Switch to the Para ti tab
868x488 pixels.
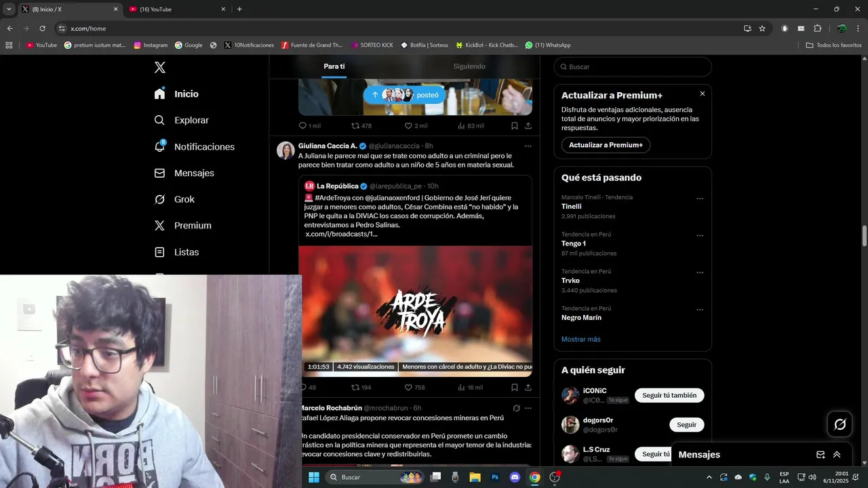tap(334, 66)
